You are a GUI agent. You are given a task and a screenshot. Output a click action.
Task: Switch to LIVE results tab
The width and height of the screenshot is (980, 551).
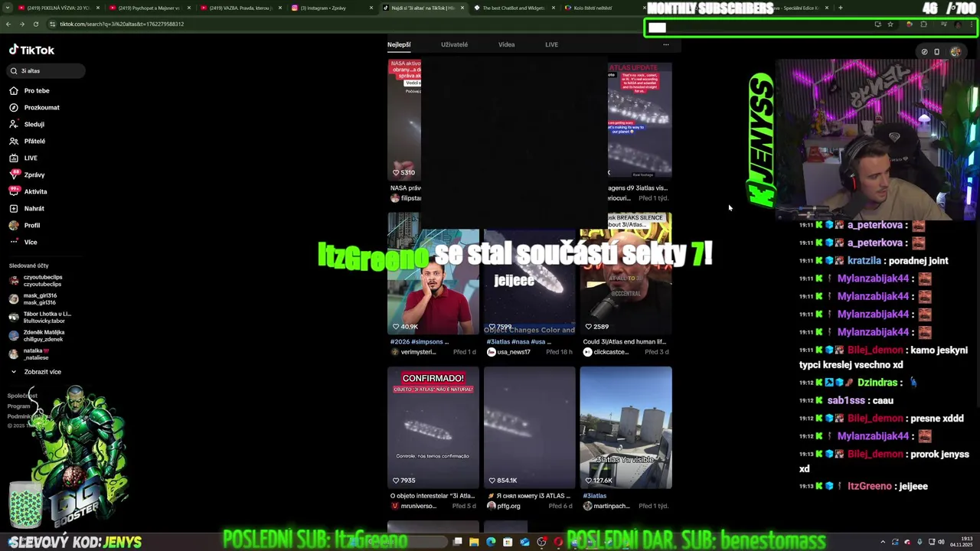[551, 44]
